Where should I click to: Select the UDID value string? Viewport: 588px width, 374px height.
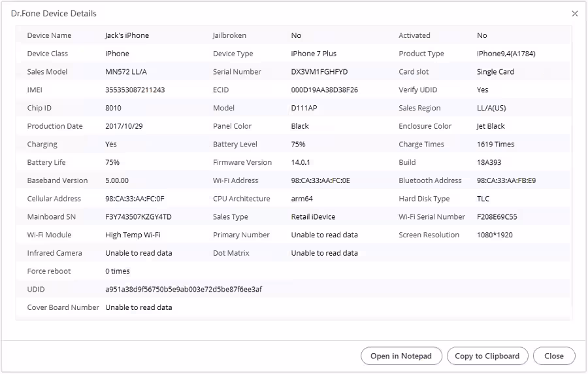coord(184,289)
